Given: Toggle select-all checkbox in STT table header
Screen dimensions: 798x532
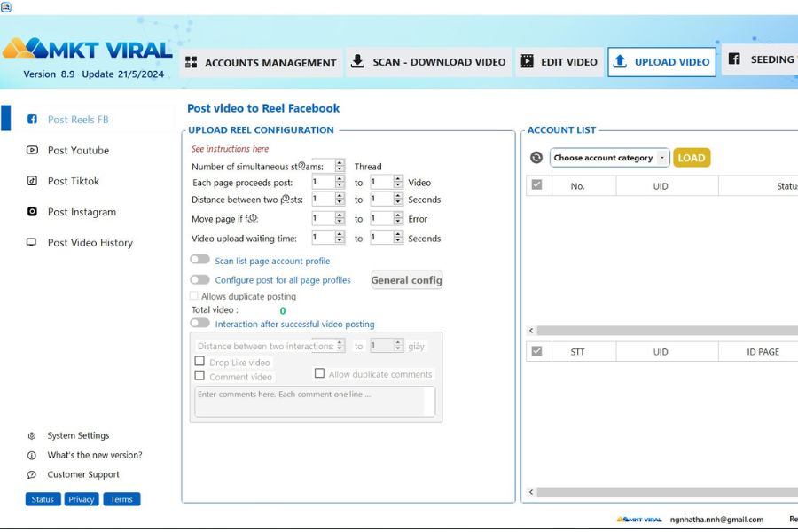Looking at the screenshot, I should pos(537,351).
